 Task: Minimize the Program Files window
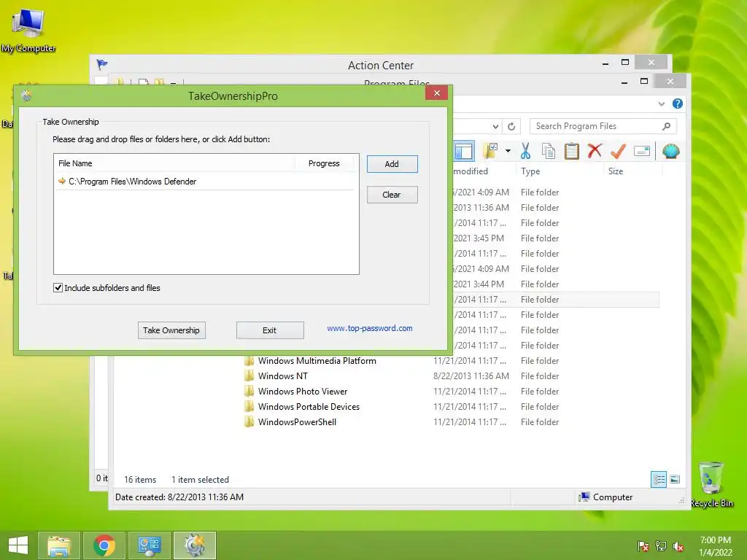pos(624,82)
